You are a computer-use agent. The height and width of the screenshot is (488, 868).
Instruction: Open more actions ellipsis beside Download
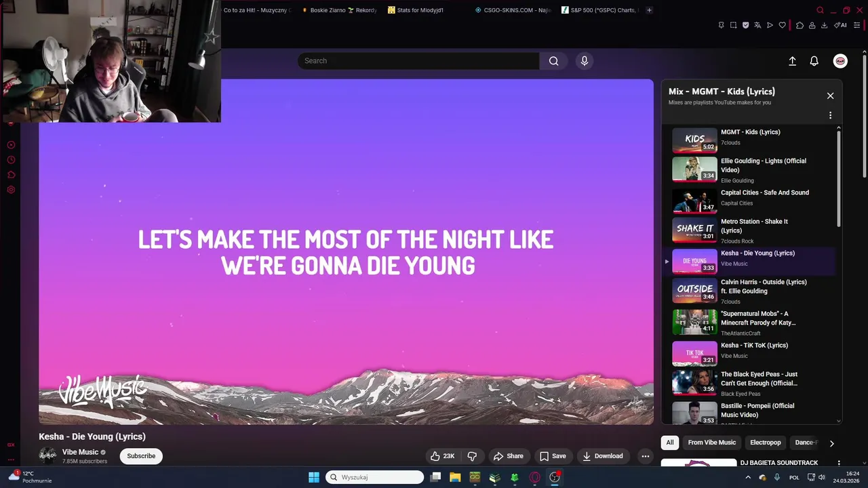(x=646, y=456)
